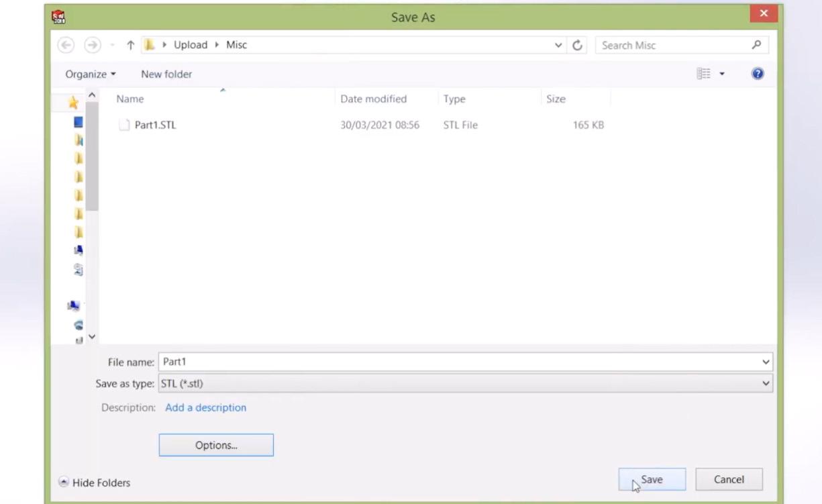Open the Organize dropdown menu
This screenshot has height=504, width=822.
[91, 74]
